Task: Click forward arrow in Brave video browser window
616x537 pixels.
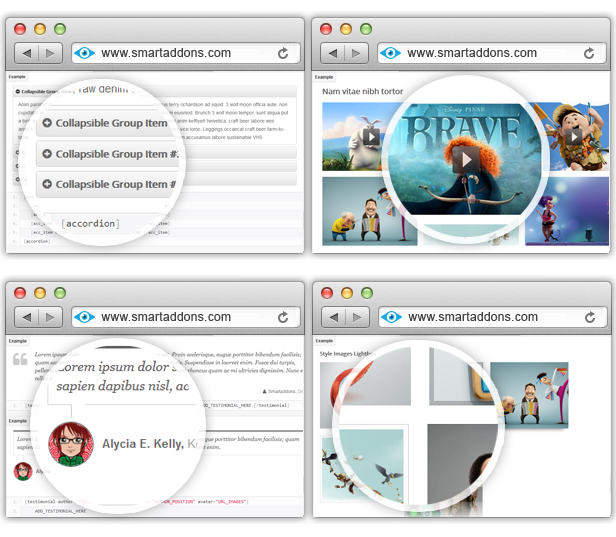Action: (x=356, y=53)
